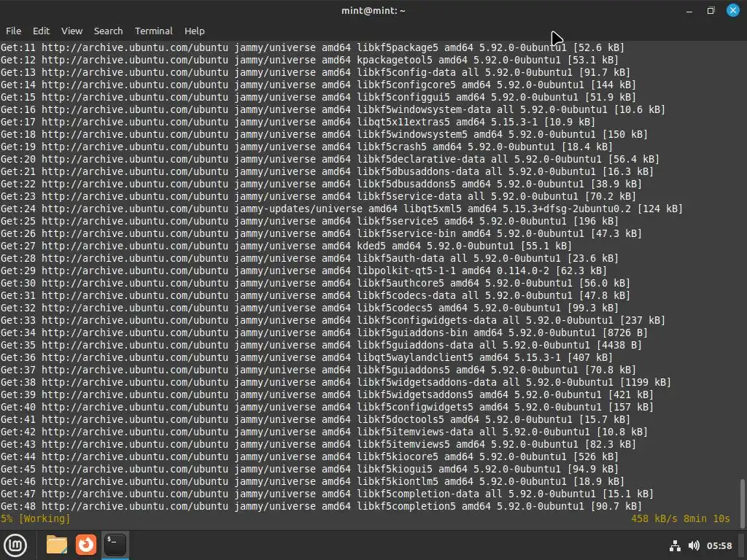Click the Get:45 libkf5kiogui5 line
The height and width of the screenshot is (560, 747).
click(x=309, y=469)
